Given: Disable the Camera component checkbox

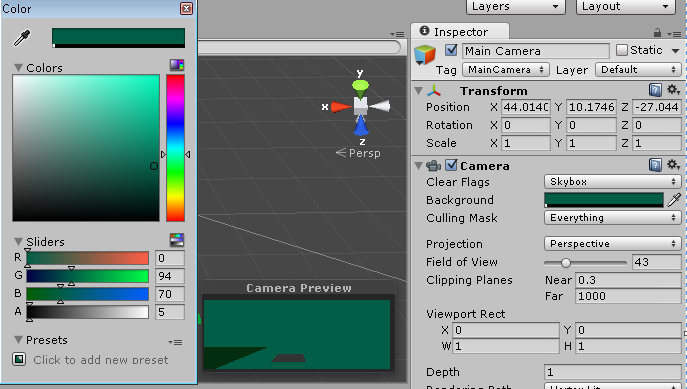Looking at the screenshot, I should (x=451, y=165).
